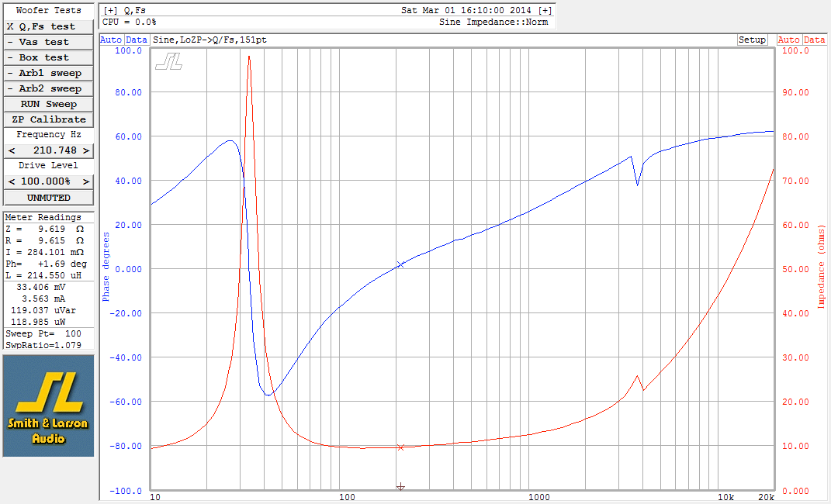
Task: Open the Setup button above the graph
Action: (x=752, y=40)
